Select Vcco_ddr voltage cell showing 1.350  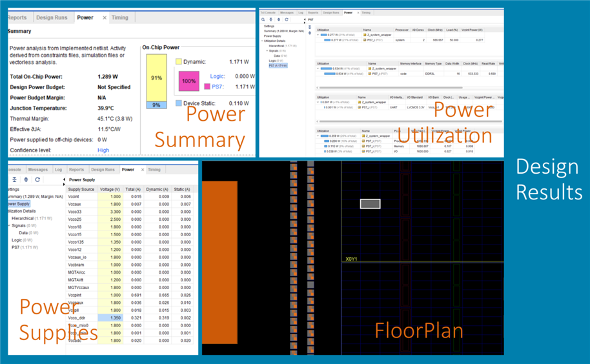point(114,318)
